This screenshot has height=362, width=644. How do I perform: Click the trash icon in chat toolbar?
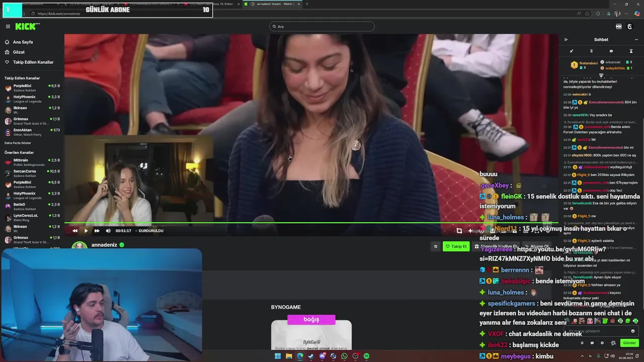pyautogui.click(x=591, y=51)
